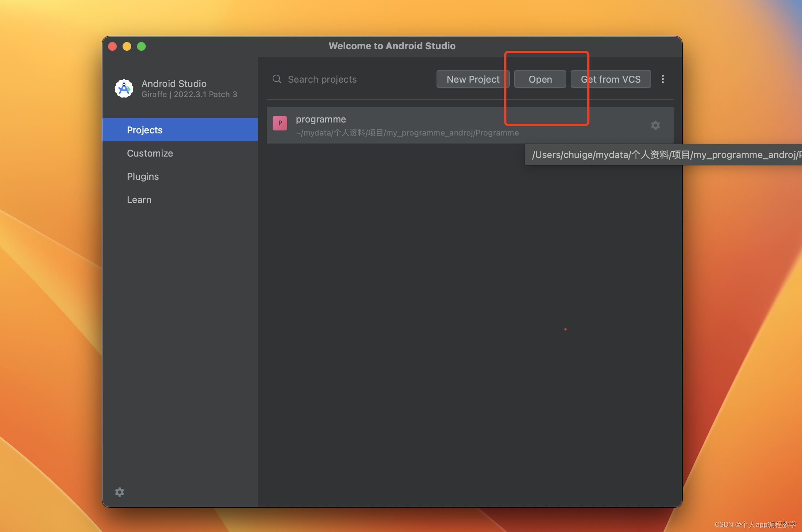The width and height of the screenshot is (802, 532).
Task: Switch to the Customize tab
Action: point(180,153)
